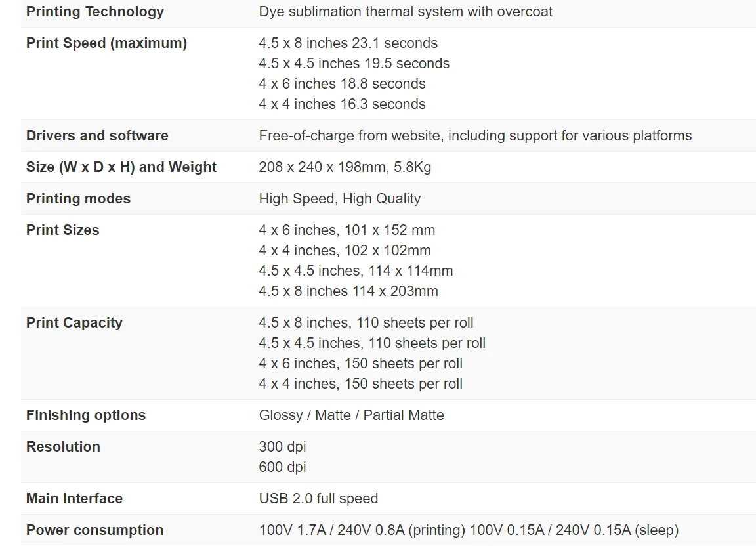Click the Print Capacity label
The height and width of the screenshot is (550, 756).
coord(74,323)
